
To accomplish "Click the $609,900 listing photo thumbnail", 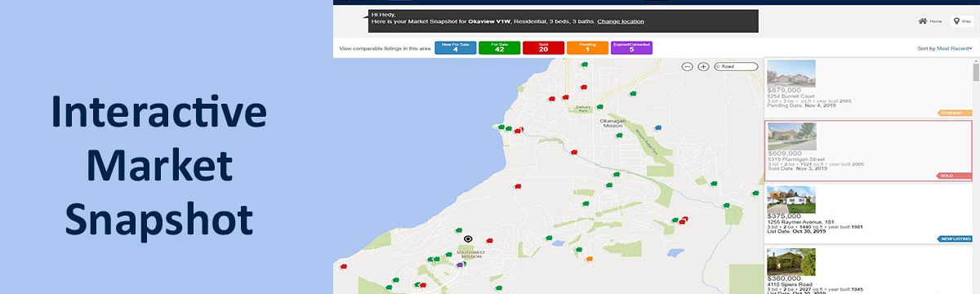I will pos(791,136).
